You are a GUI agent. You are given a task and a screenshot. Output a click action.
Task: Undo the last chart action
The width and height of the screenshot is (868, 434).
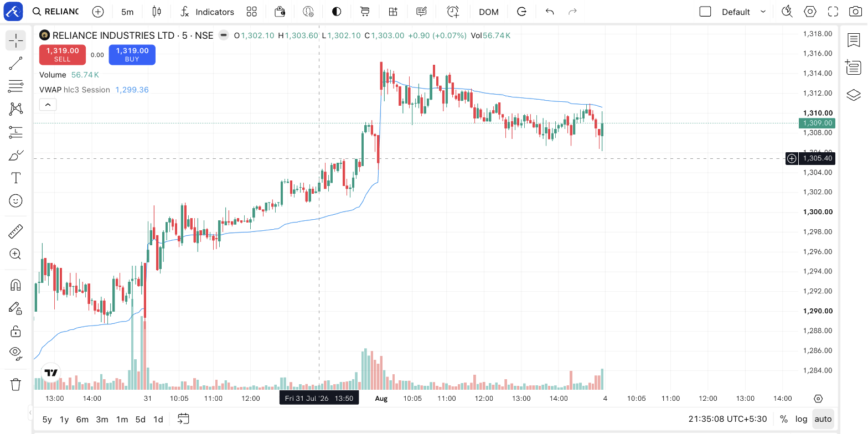[x=550, y=12]
